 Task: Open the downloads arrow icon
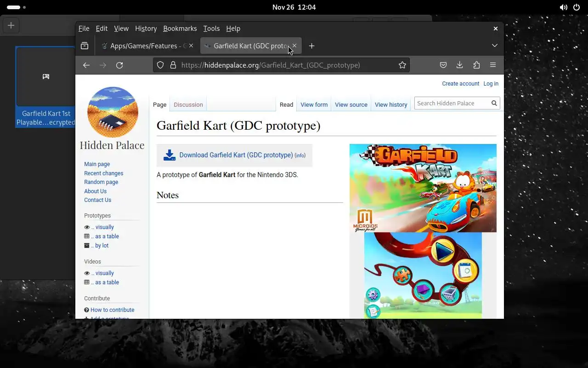(460, 65)
